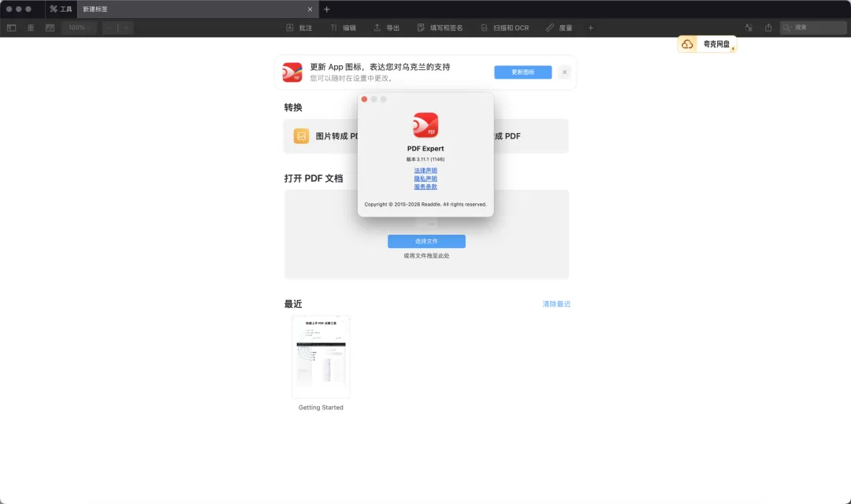Viewport: 851px width, 504px height.
Task: Click the 更新图标 button
Action: 522,72
